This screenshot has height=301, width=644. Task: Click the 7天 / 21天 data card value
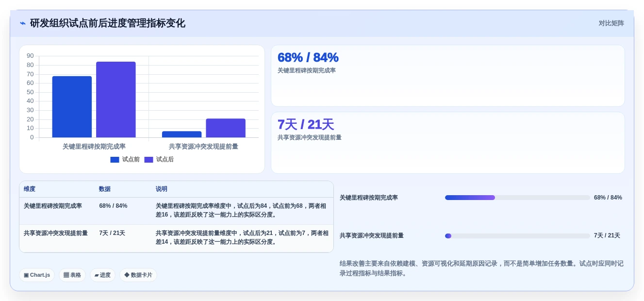(x=306, y=124)
